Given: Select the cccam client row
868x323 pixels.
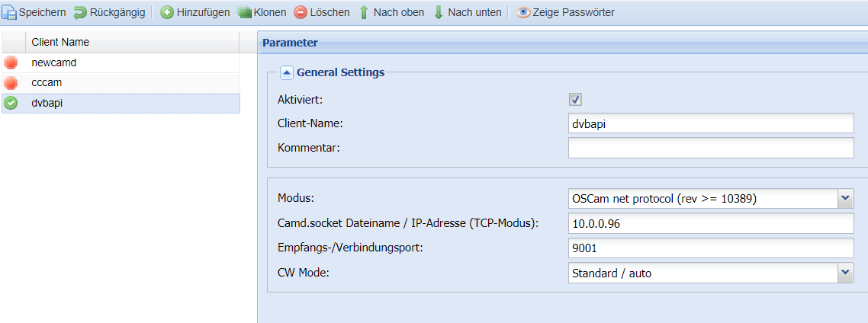Looking at the screenshot, I should [121, 83].
